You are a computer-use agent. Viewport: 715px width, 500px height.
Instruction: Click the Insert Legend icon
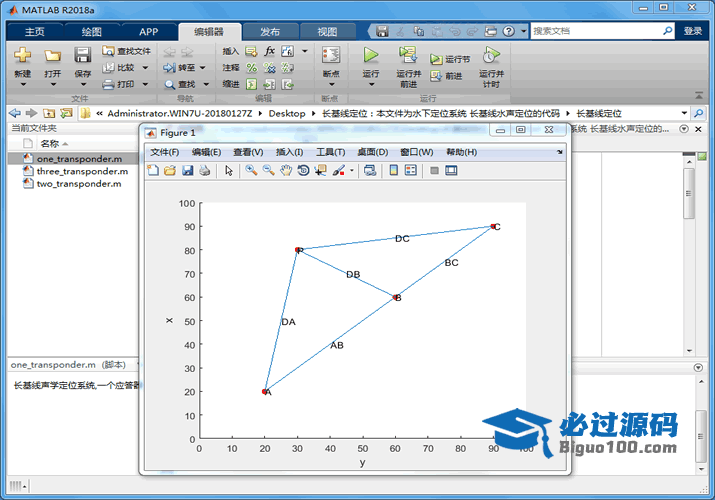click(411, 170)
